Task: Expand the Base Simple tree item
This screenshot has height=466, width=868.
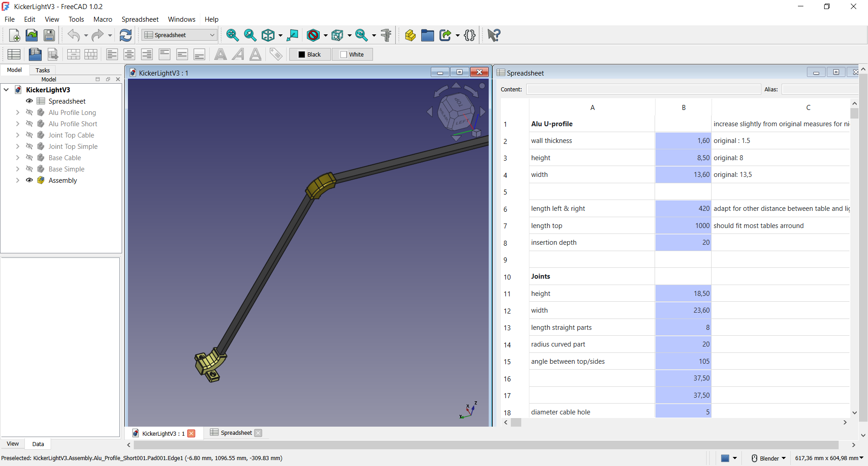Action: tap(18, 169)
